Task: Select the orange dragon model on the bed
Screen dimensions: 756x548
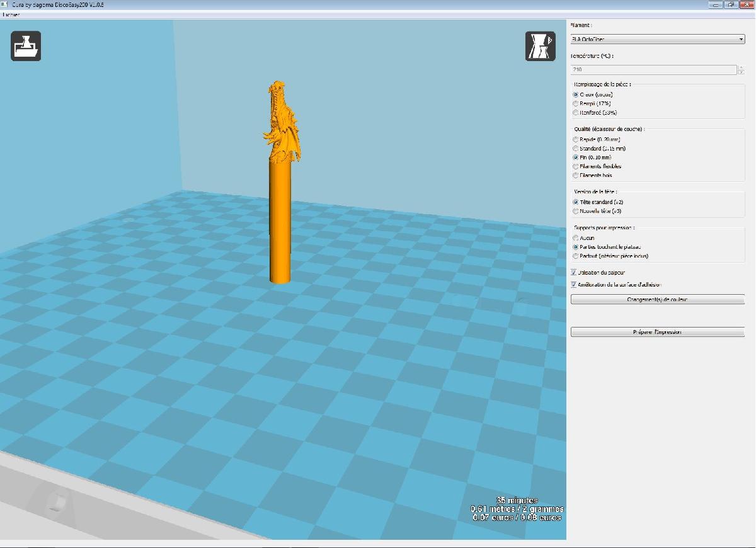Action: pos(281,182)
